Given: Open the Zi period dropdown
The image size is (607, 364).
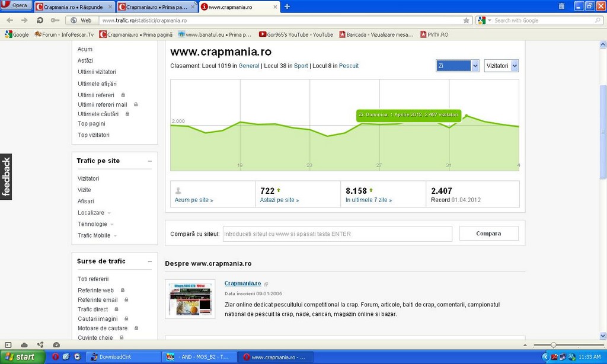Looking at the screenshot, I should point(458,66).
